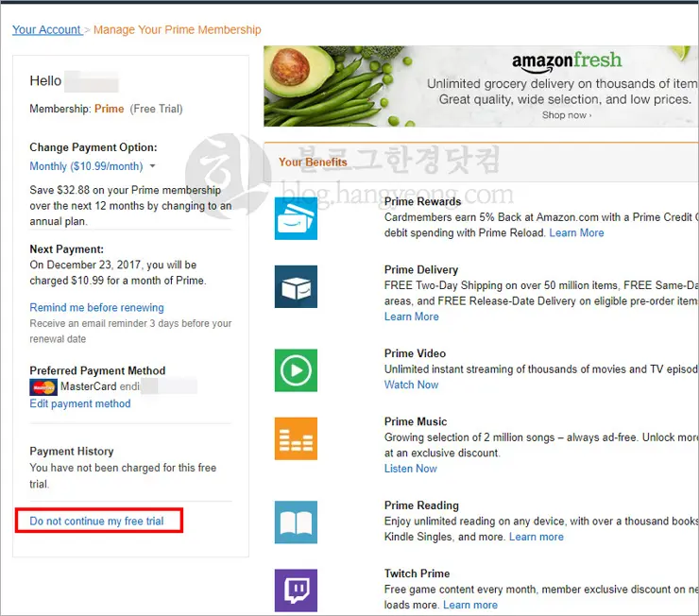Click the Prime Music equalizer icon

coord(296,438)
